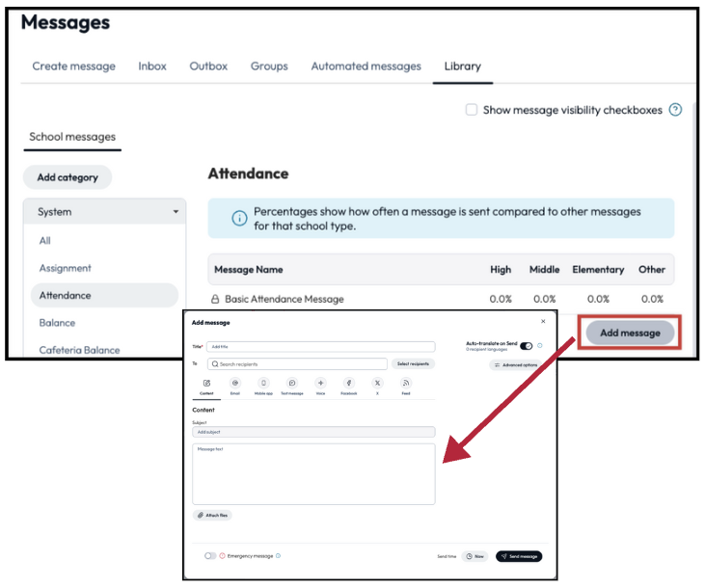Open the Send time Now selector
The image size is (705, 588).
[475, 556]
